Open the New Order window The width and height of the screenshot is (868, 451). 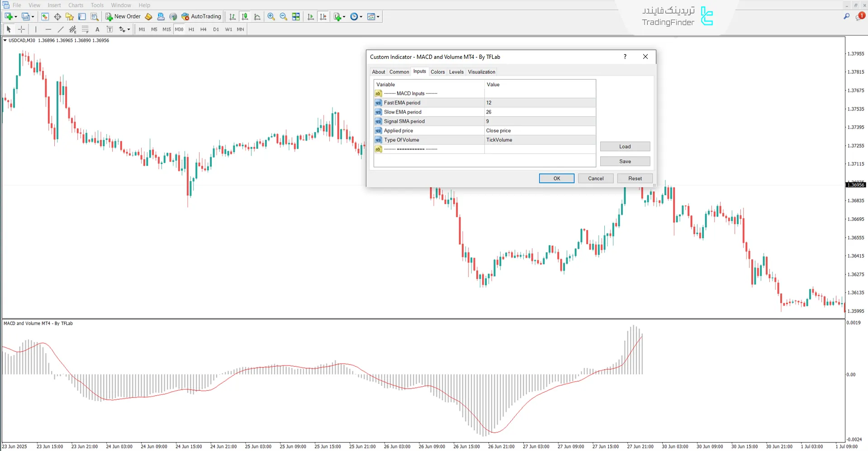[122, 16]
